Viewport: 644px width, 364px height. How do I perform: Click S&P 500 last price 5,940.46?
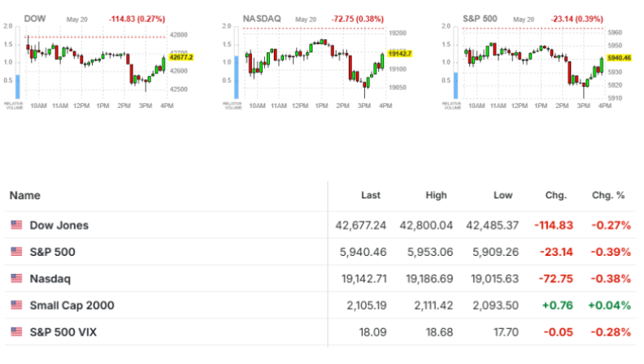[x=363, y=252]
